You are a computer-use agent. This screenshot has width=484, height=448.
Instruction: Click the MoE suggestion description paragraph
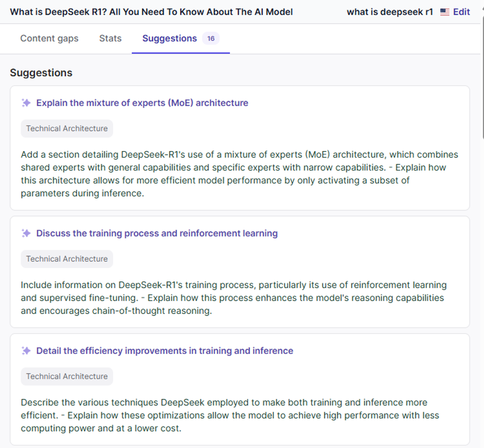pos(239,174)
